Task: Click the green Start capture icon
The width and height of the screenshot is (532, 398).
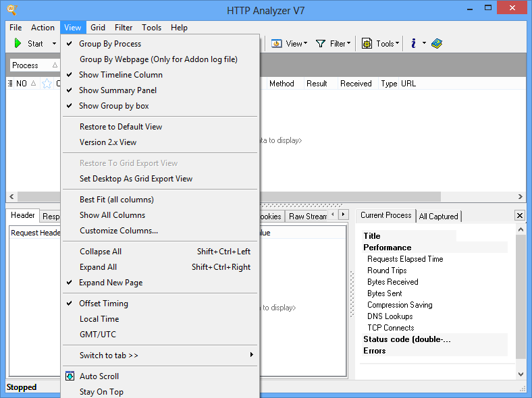Action: pyautogui.click(x=18, y=43)
